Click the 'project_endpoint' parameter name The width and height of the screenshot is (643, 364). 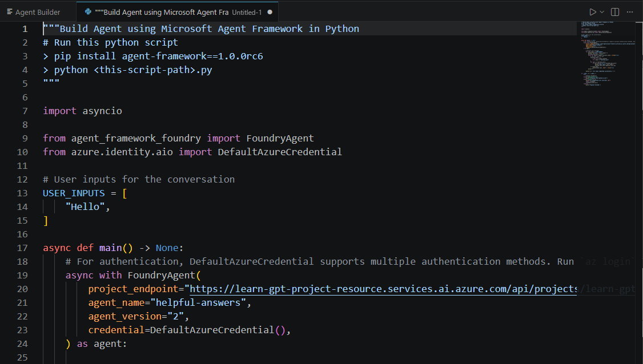pyautogui.click(x=133, y=289)
